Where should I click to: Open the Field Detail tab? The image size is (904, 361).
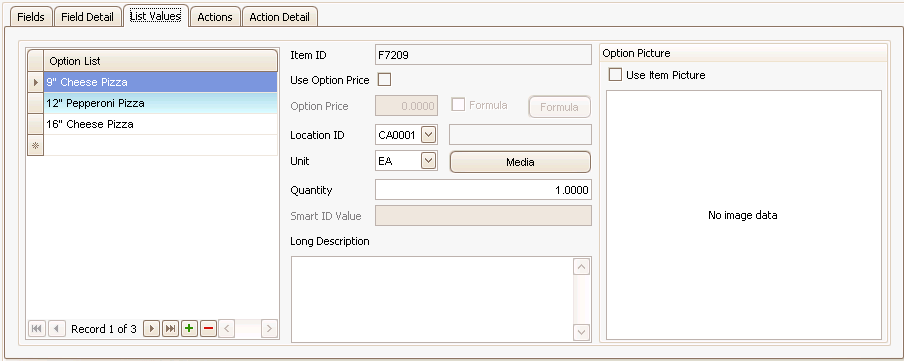[x=87, y=17]
